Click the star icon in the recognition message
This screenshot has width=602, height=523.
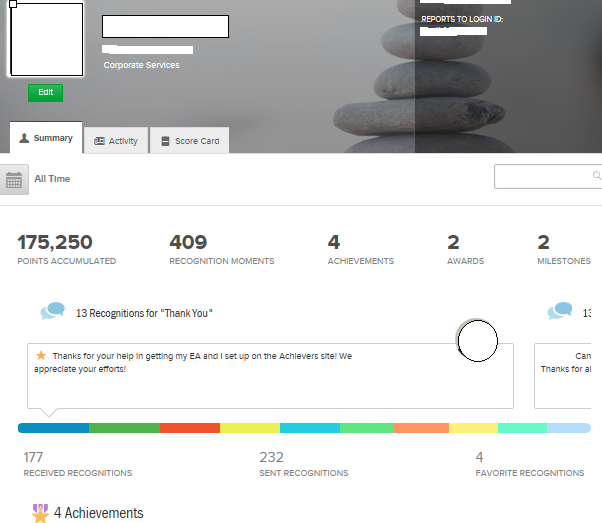(x=41, y=356)
